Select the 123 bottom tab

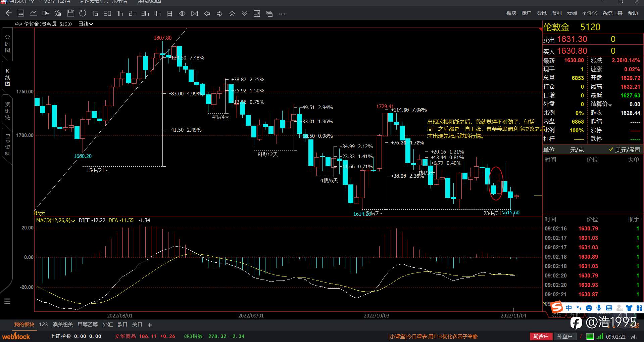(x=43, y=325)
